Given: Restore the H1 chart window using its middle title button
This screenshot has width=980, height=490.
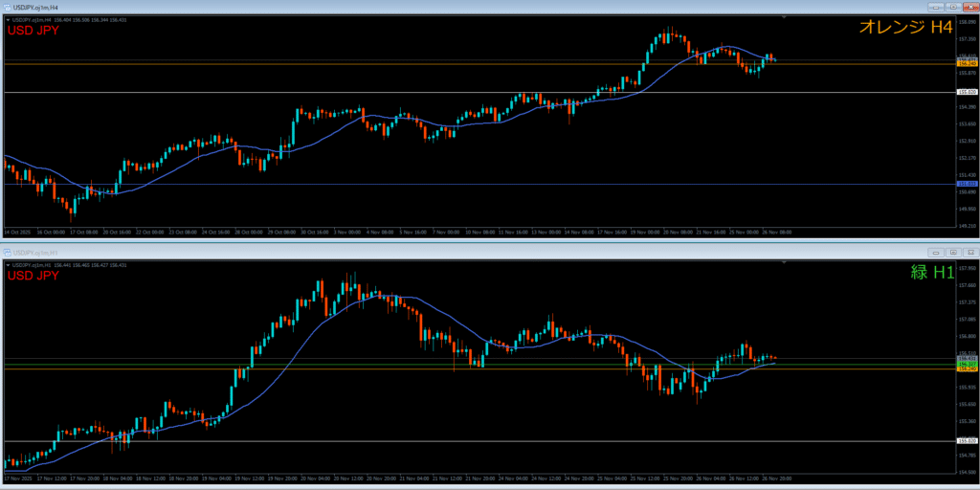Looking at the screenshot, I should pos(953,252).
